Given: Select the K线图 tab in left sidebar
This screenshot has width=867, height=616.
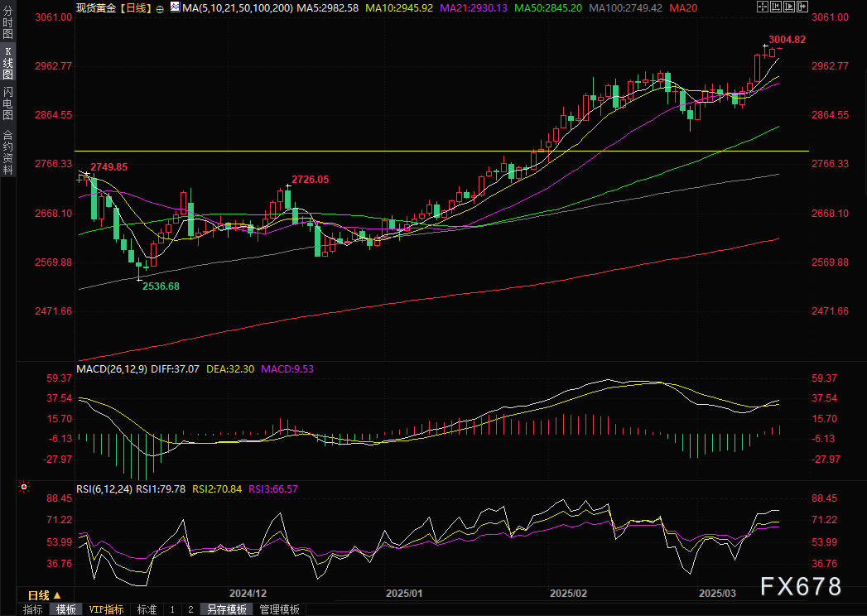Looking at the screenshot, I should coord(7,62).
